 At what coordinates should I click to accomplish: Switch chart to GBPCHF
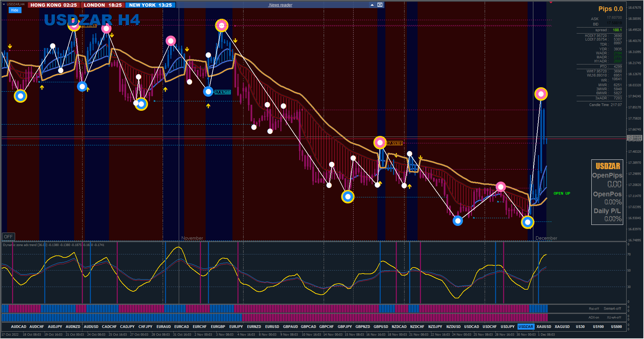pos(326,327)
